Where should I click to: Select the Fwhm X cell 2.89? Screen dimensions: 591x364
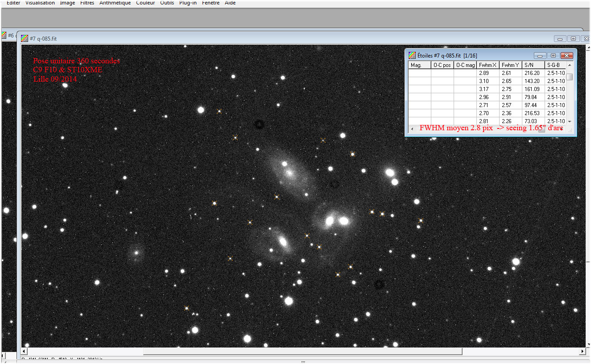(488, 73)
